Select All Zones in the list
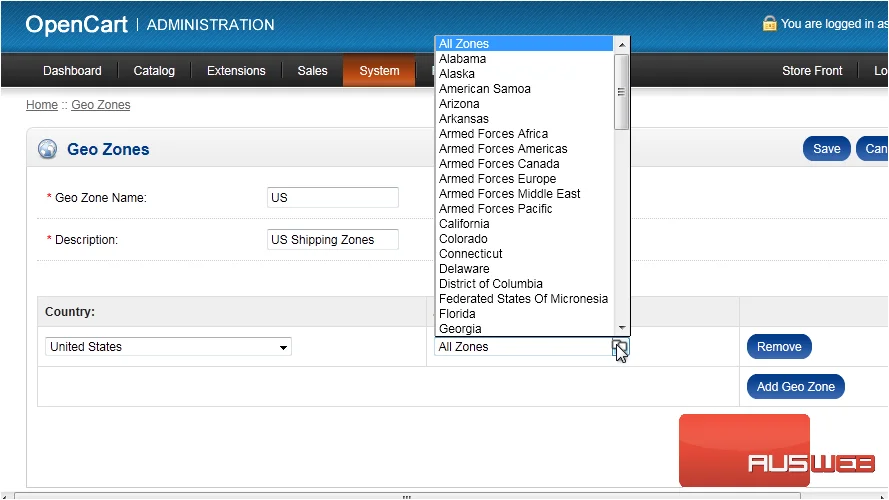 click(524, 44)
